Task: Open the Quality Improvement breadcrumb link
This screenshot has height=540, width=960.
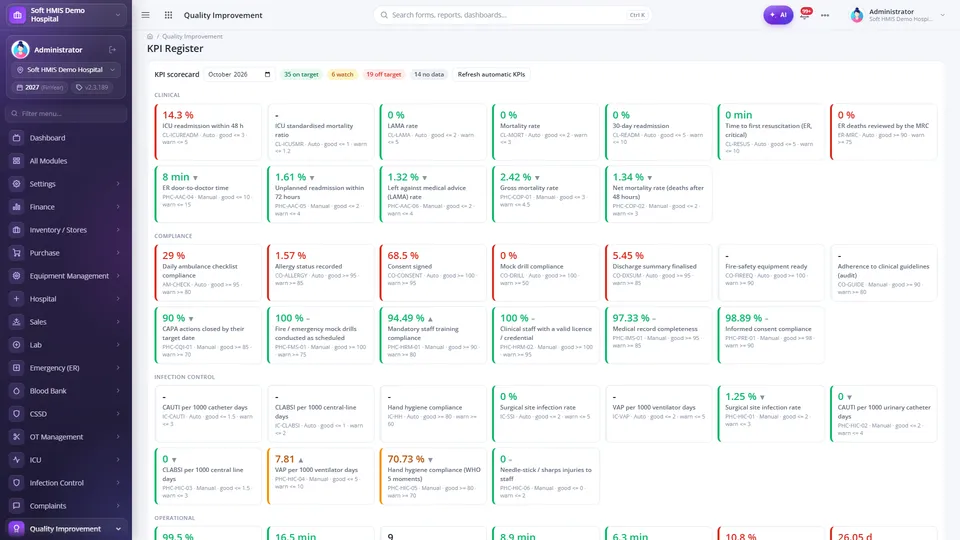Action: 192,36
